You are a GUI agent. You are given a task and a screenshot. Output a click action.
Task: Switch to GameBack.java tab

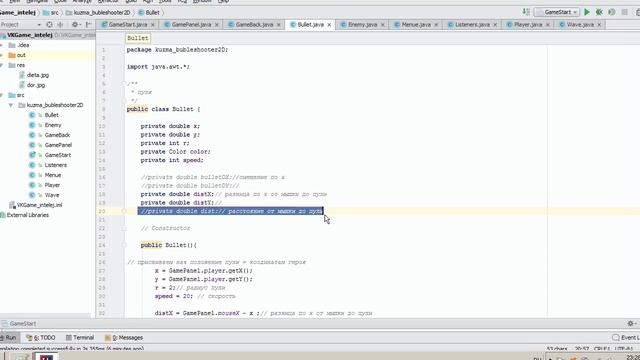pyautogui.click(x=254, y=24)
